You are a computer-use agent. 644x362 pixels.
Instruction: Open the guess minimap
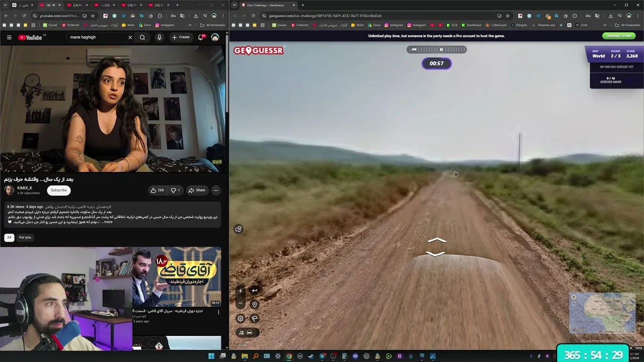602,313
